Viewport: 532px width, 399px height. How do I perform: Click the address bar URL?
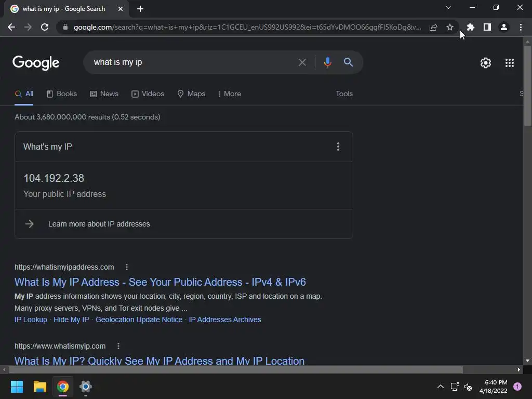click(247, 27)
